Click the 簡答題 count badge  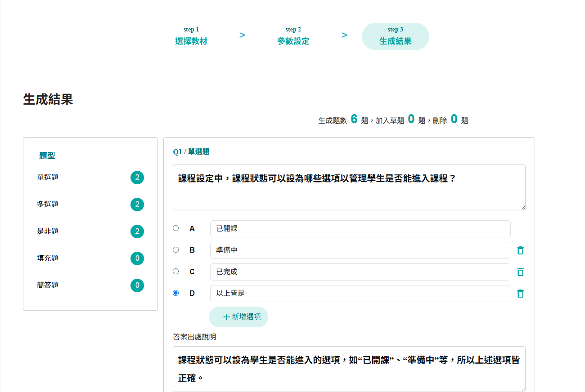[137, 285]
